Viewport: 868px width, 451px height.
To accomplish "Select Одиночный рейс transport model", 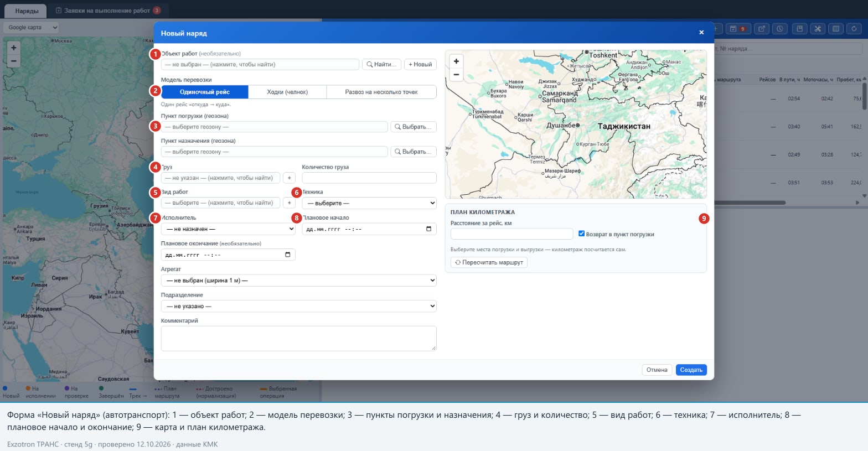I will coord(205,92).
